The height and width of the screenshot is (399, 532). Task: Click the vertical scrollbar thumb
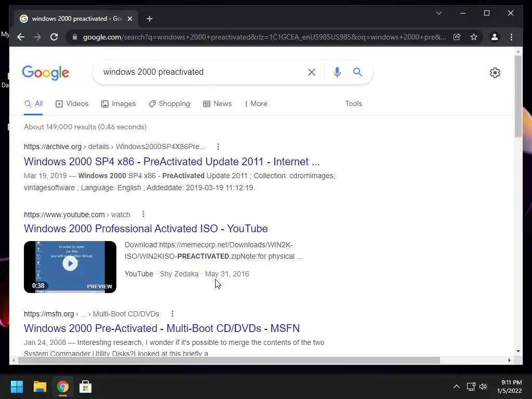pos(518,96)
